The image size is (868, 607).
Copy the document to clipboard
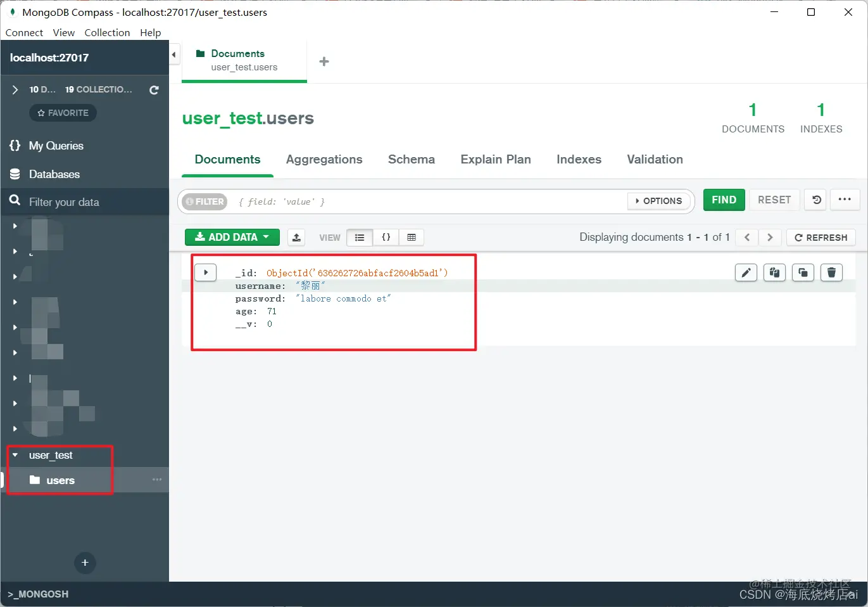point(774,272)
